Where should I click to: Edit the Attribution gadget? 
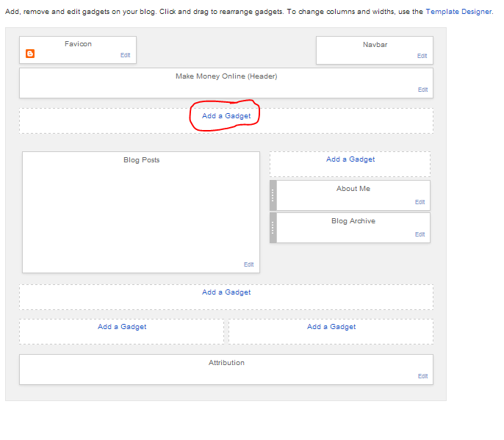tap(422, 376)
